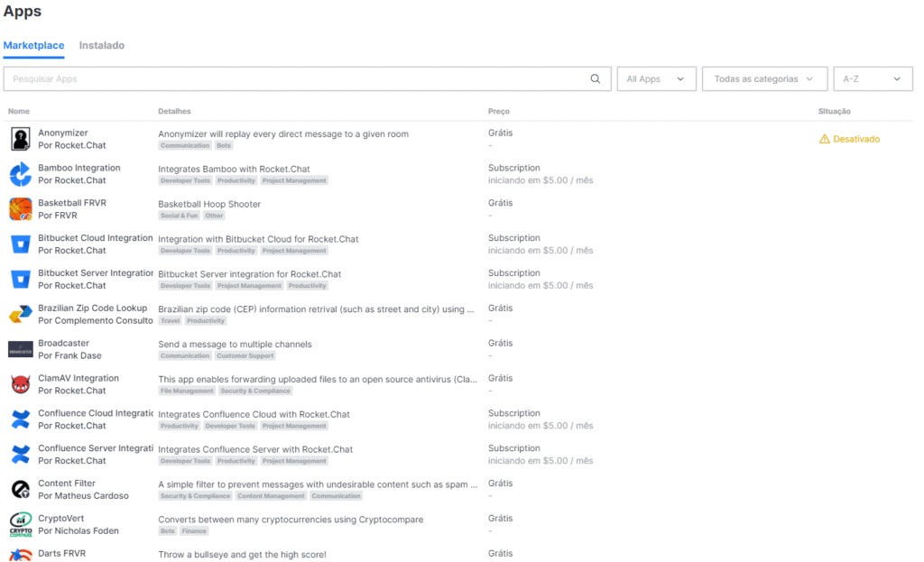Click the Social & Fun tag
Image resolution: width=924 pixels, height=562 pixels.
click(180, 216)
